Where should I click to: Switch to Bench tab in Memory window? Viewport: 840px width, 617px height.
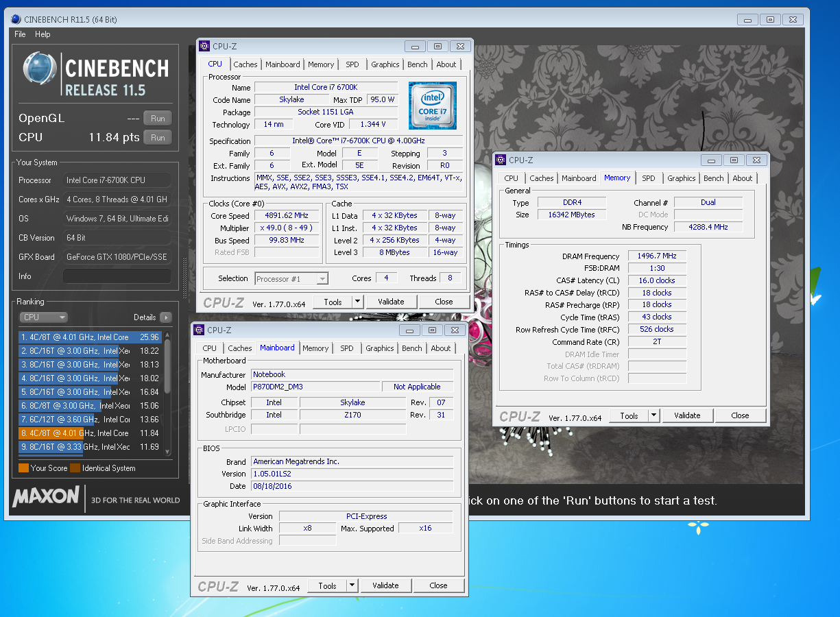click(714, 178)
